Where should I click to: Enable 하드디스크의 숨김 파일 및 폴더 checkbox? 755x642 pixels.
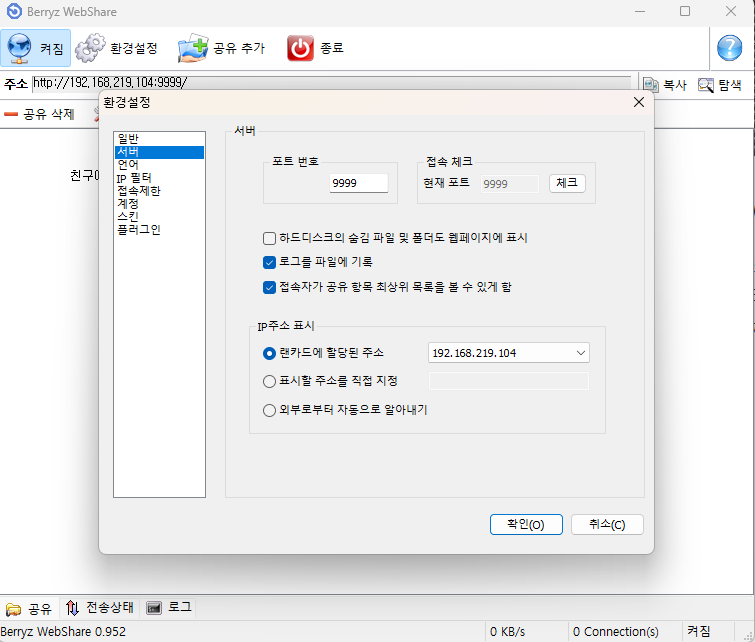[269, 238]
